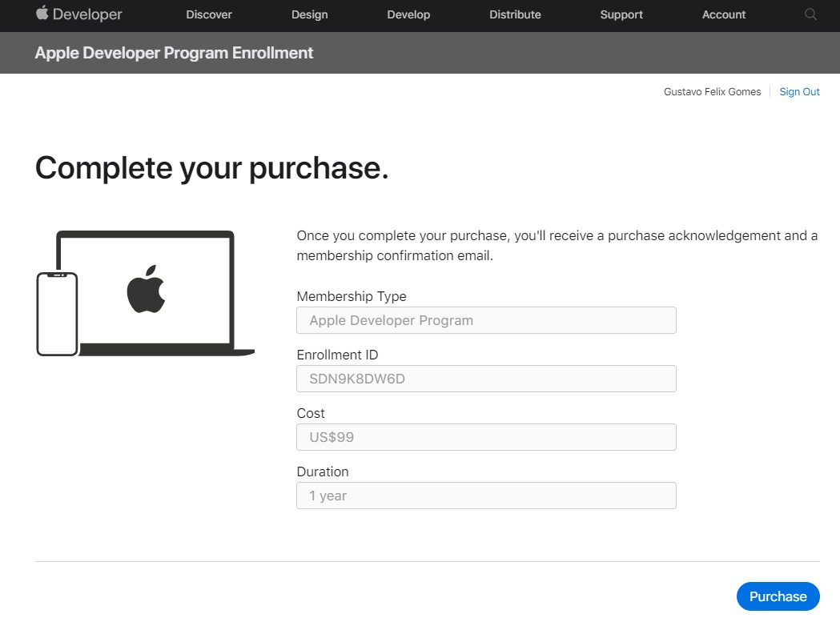Click the Cost field showing US$99

point(486,437)
